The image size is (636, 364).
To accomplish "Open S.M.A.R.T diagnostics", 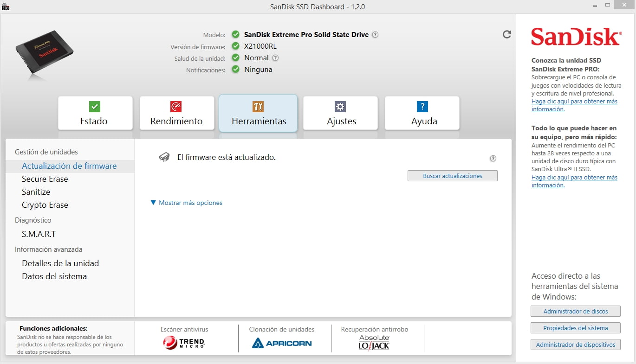I will pyautogui.click(x=39, y=234).
